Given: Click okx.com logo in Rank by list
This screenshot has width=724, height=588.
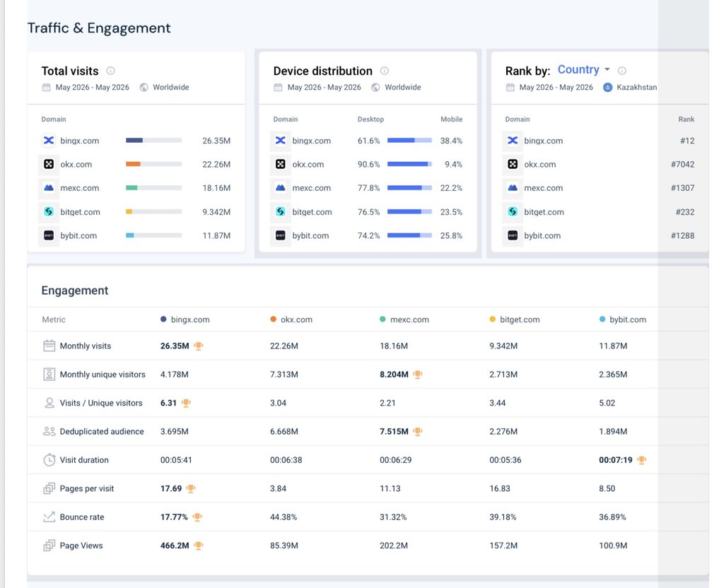Looking at the screenshot, I should click(513, 164).
